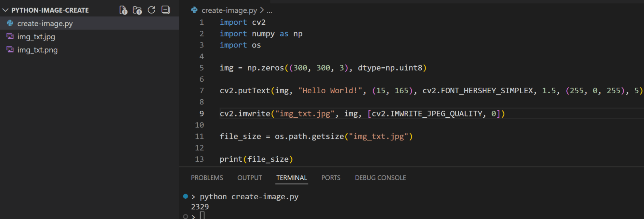Switch to the PROBLEMS panel tab
Viewport: 644px width, 219px height.
(207, 178)
